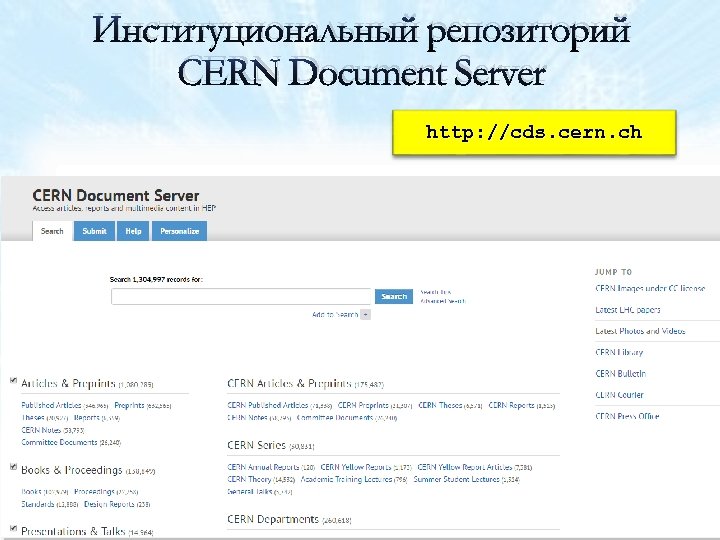Jump to CERN Images under CC license
The height and width of the screenshot is (540, 720).
coord(650,288)
